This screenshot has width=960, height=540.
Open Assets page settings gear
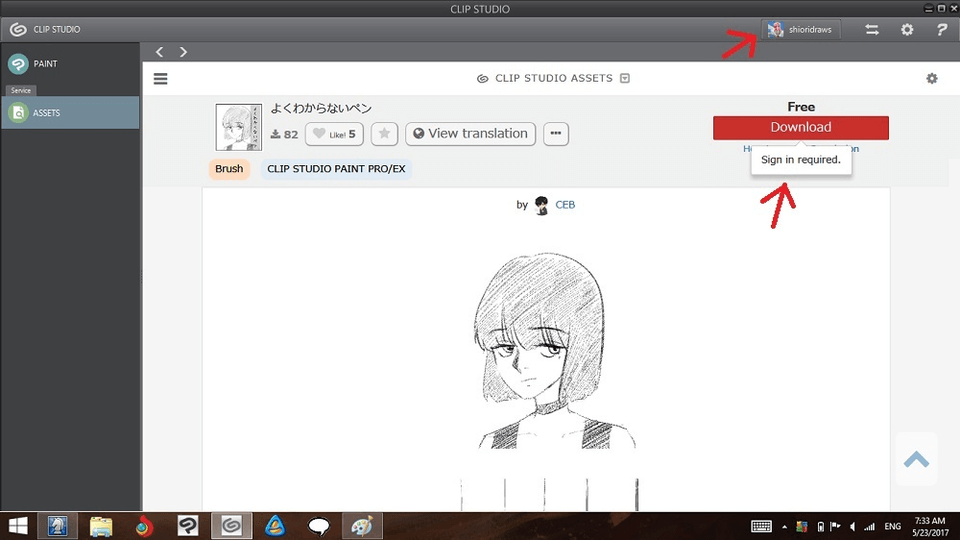tap(932, 78)
